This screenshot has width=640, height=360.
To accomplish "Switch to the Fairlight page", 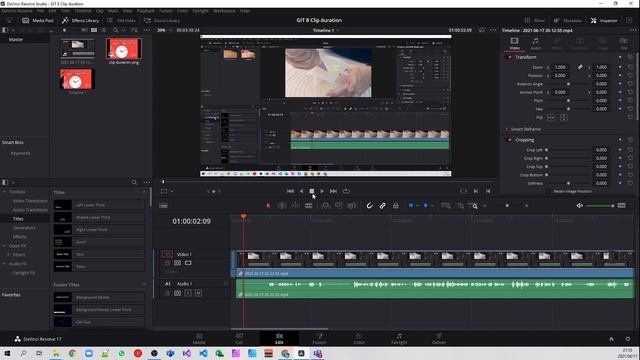I will point(399,338).
